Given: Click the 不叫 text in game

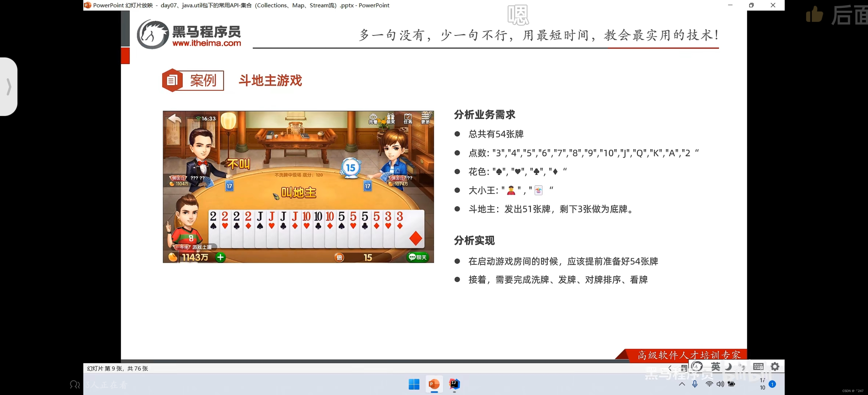Looking at the screenshot, I should tap(239, 164).
